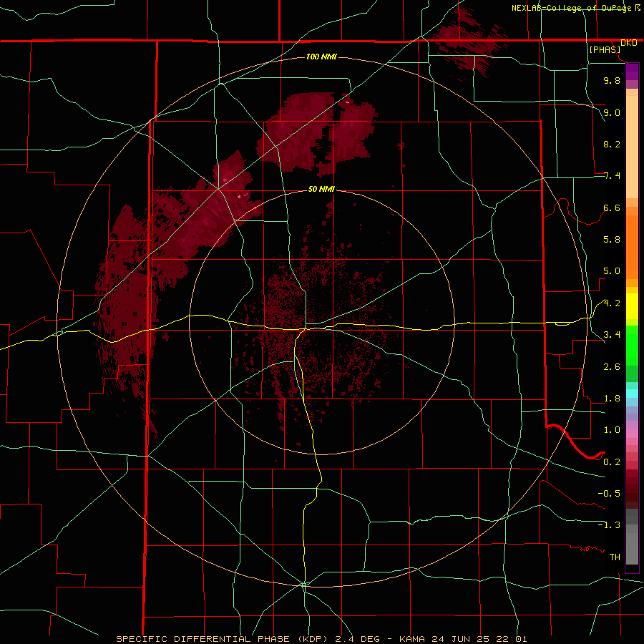This screenshot has width=644, height=644.
Task: Click the 5.0 legend value
Action: point(612,271)
